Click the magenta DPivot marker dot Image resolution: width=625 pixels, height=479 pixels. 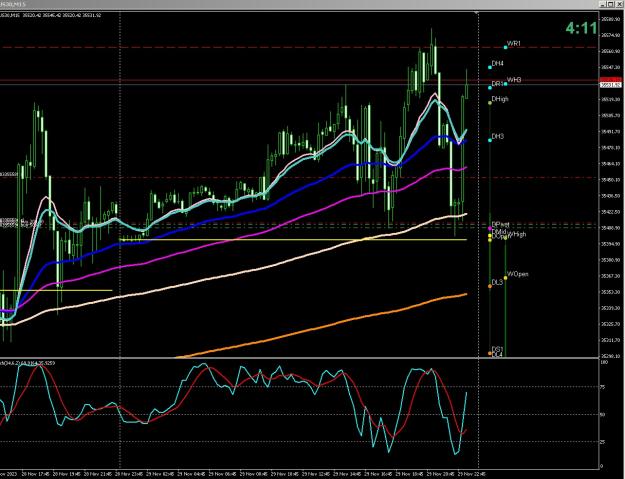tap(490, 228)
